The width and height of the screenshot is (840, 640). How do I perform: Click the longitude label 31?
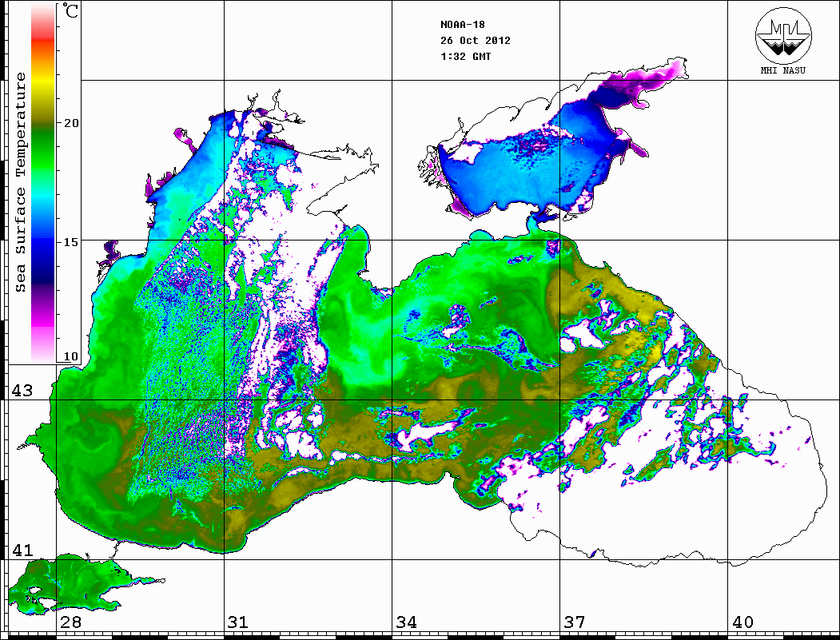click(238, 622)
